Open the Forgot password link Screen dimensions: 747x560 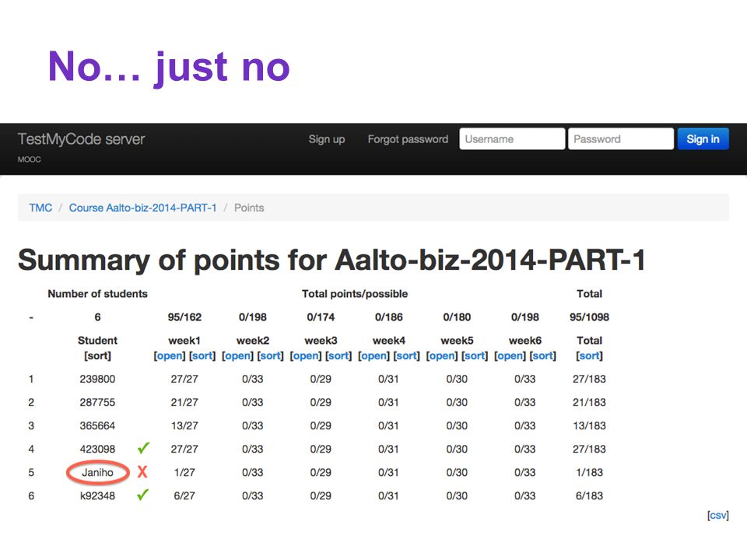coord(408,139)
